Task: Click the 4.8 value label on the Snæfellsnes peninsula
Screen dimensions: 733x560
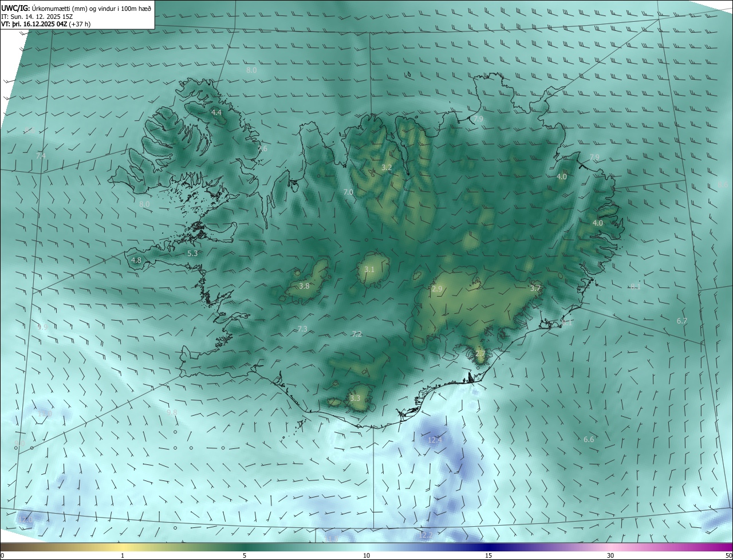Action: coord(136,260)
